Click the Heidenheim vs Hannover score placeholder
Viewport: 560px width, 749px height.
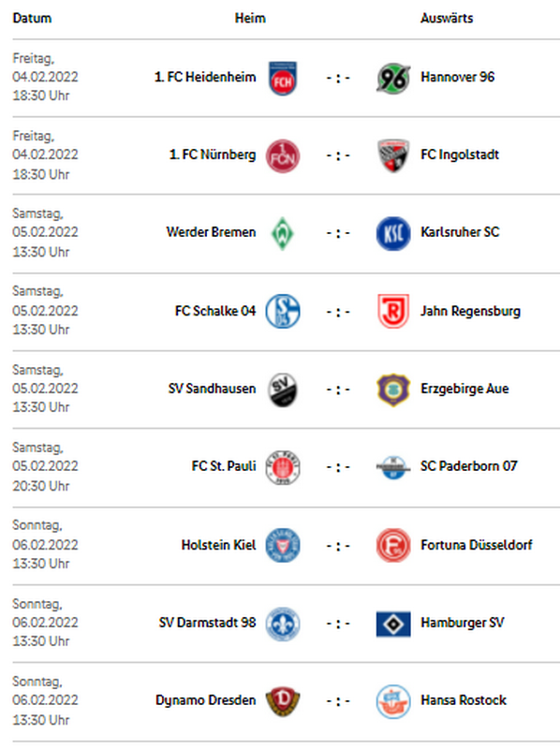[338, 78]
